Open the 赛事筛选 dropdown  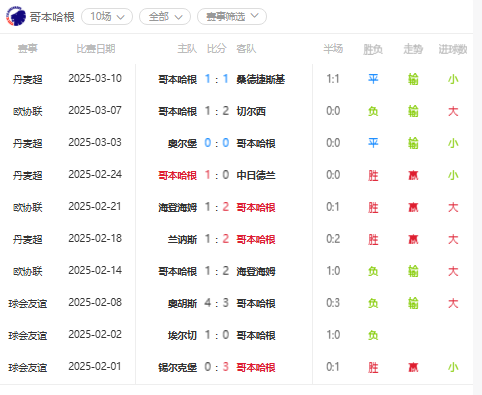click(x=232, y=16)
